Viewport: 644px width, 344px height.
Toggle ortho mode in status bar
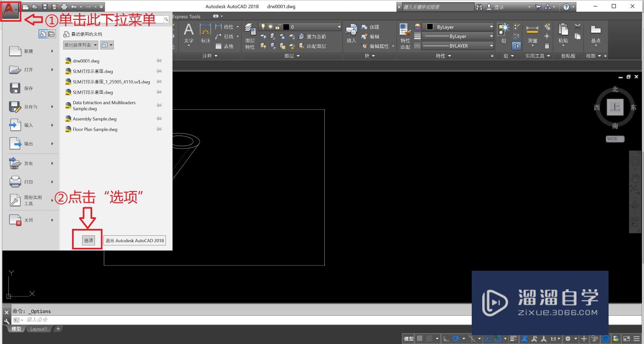tap(446, 339)
